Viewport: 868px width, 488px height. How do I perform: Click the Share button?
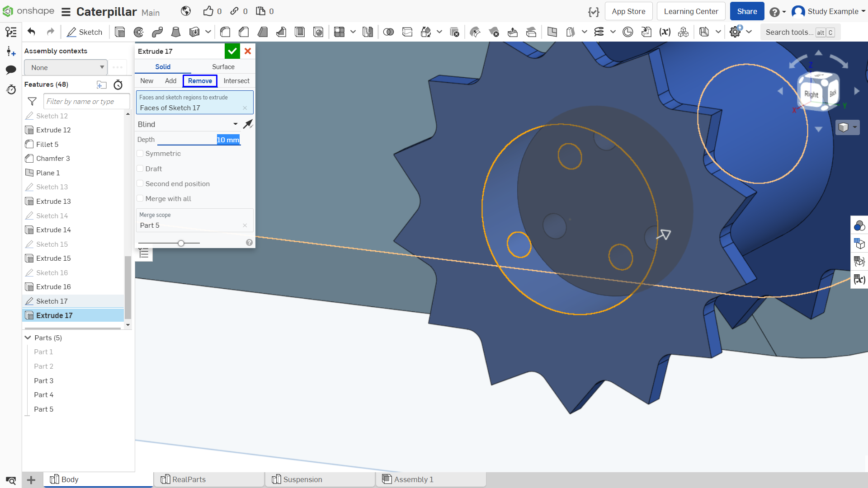pos(747,11)
